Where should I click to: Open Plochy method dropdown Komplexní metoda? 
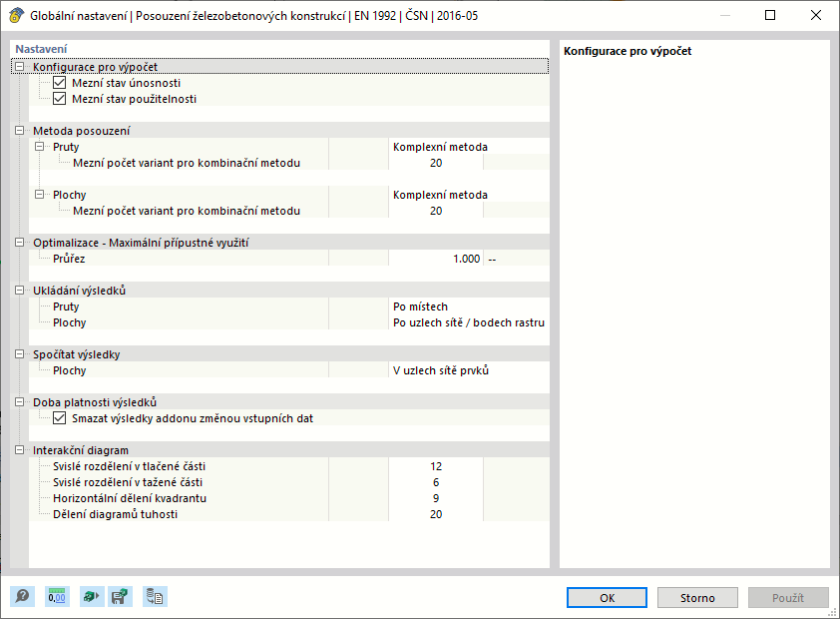[x=469, y=195]
